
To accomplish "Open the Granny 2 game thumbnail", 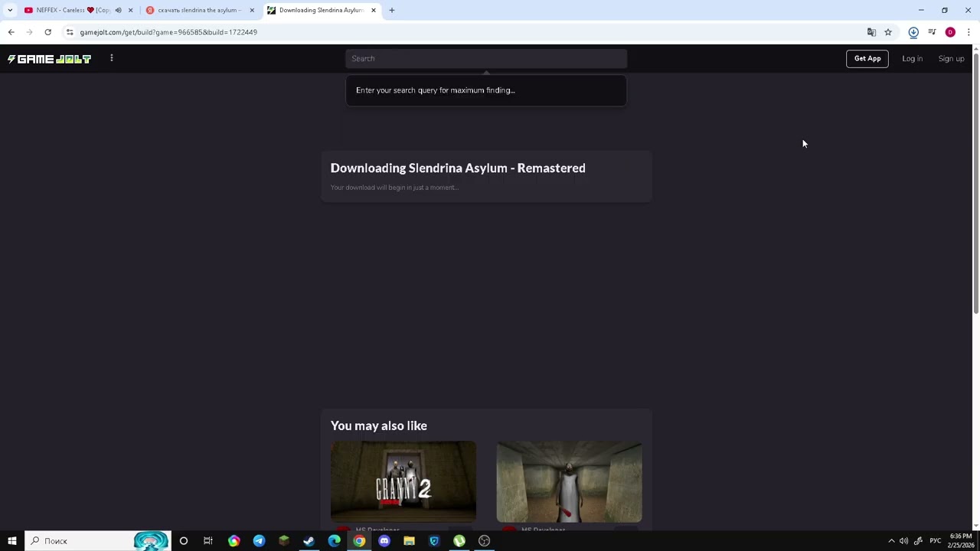I will point(403,481).
